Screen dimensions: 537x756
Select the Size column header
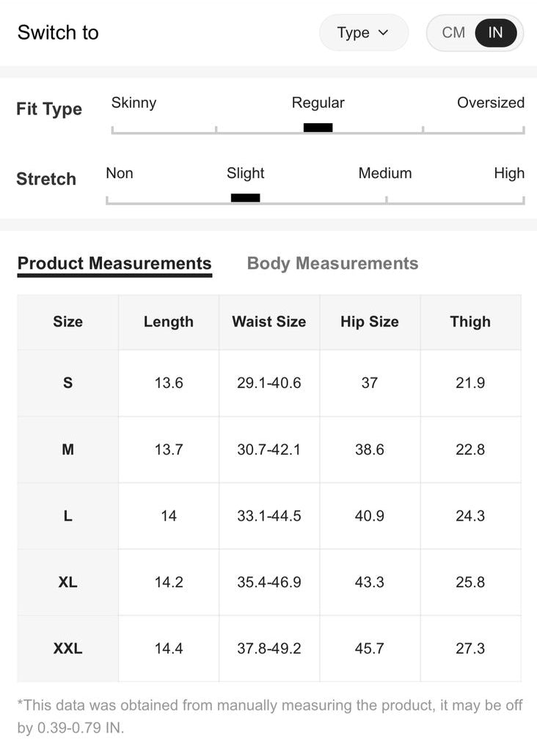tap(67, 322)
